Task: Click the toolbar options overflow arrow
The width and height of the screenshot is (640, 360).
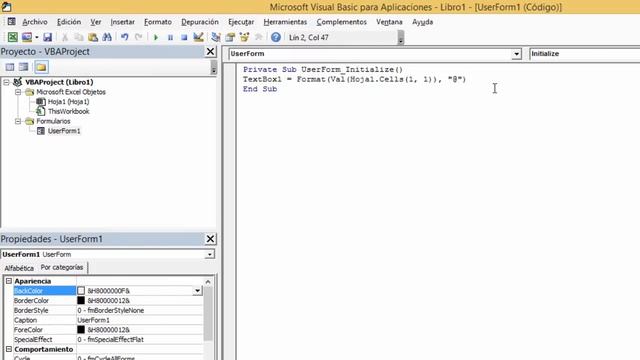Action: pos(400,38)
